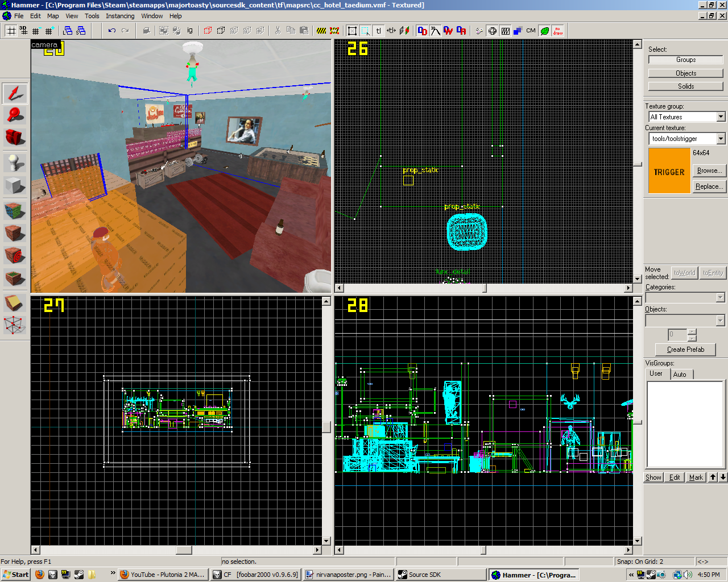This screenshot has height=582, width=728.
Task: Select the red Camera tool
Action: [x=15, y=138]
